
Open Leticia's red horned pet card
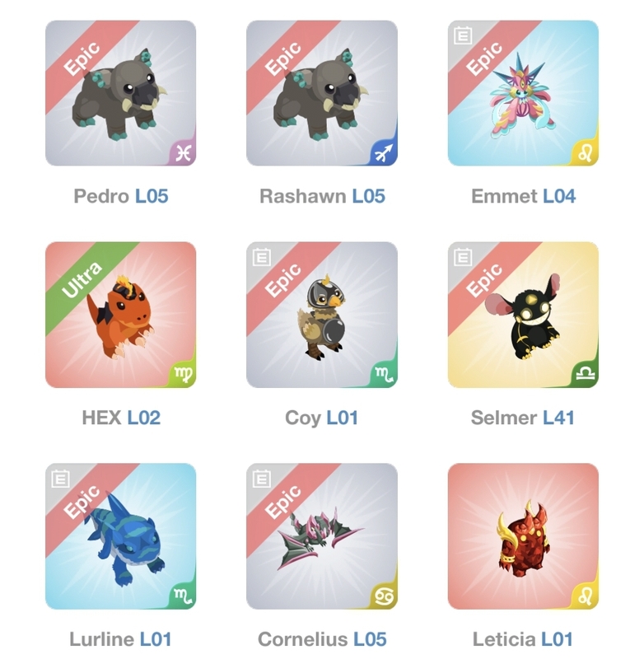tap(523, 536)
